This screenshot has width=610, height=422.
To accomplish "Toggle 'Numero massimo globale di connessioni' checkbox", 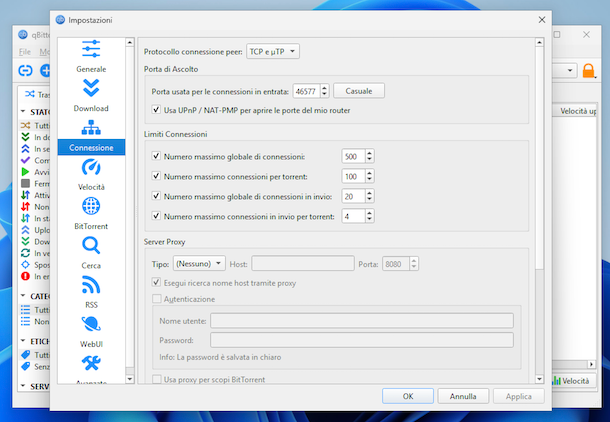I will coord(156,156).
